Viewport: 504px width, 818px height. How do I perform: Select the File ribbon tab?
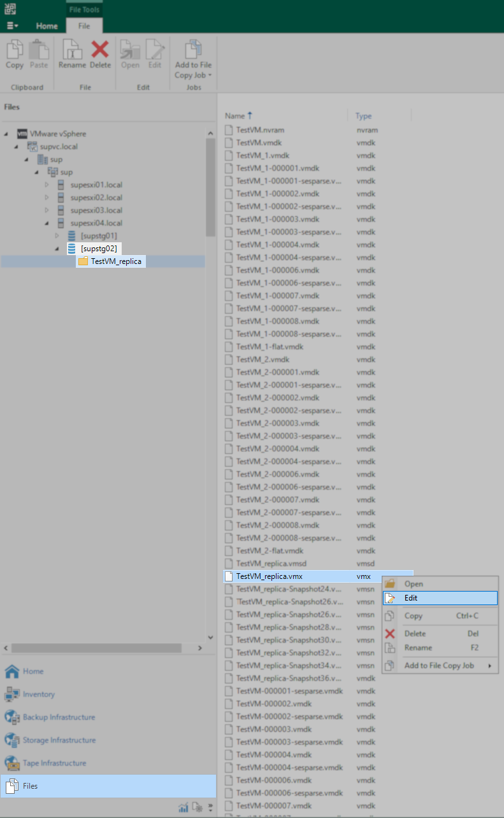[84, 26]
